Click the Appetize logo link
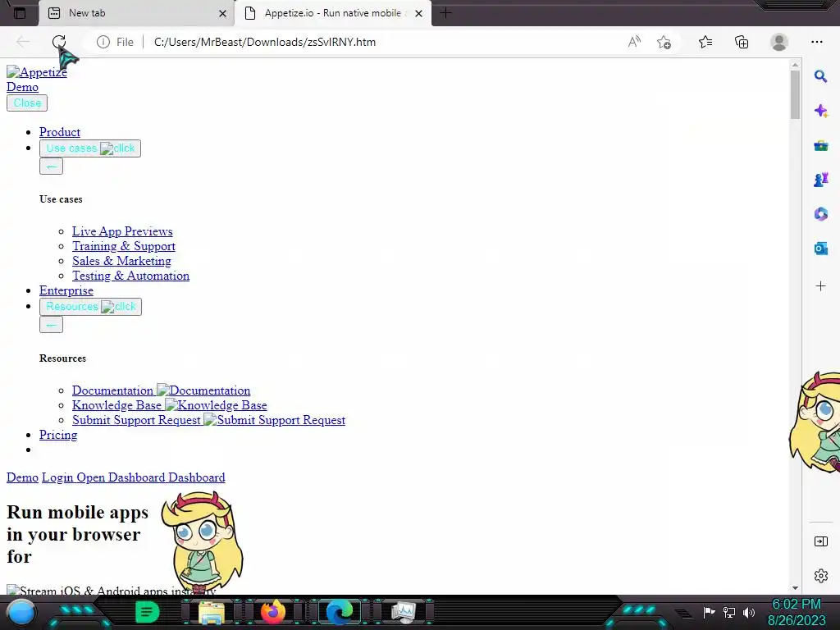 tap(37, 72)
